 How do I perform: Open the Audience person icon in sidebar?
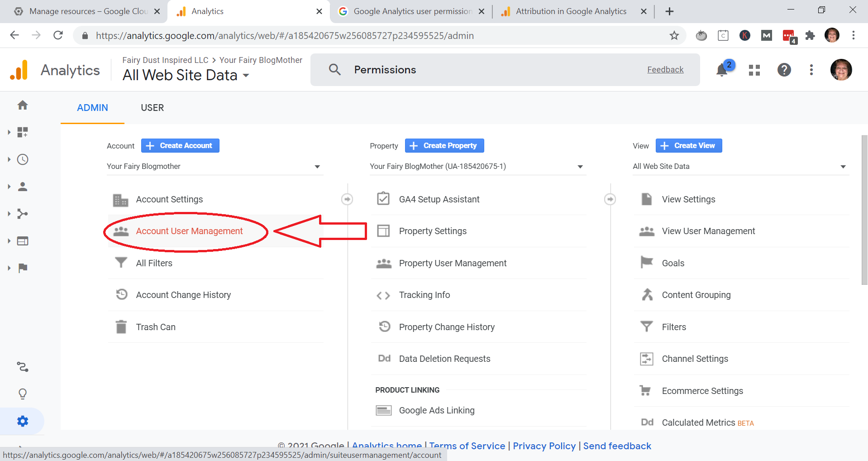(x=23, y=187)
